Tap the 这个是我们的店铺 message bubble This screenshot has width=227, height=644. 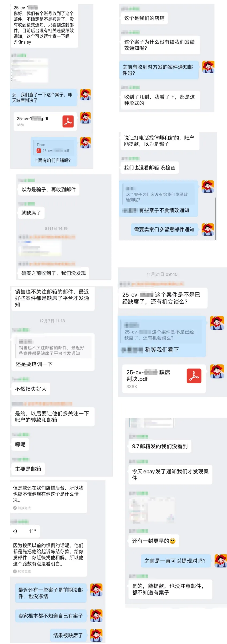pos(144,18)
